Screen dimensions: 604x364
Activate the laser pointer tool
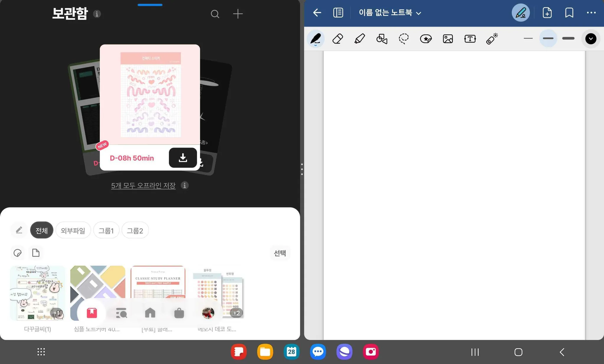492,39
